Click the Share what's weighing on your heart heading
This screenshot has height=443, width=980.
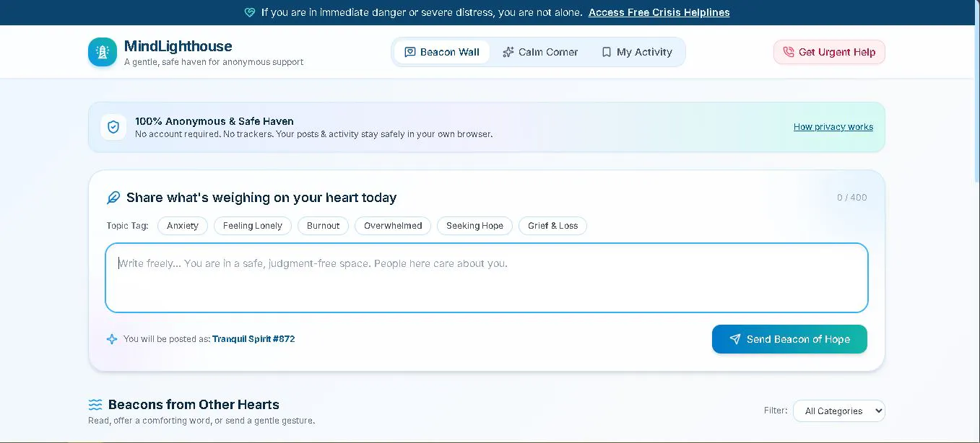pos(261,198)
